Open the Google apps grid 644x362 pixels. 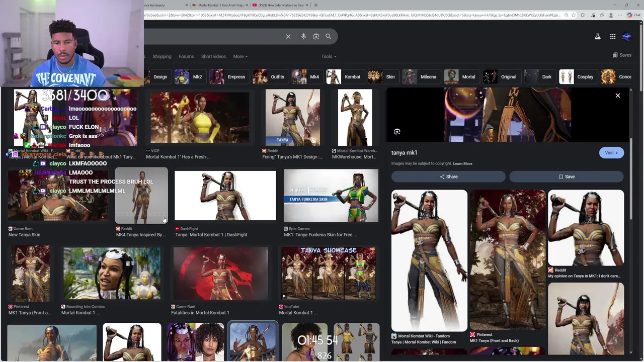(612, 36)
